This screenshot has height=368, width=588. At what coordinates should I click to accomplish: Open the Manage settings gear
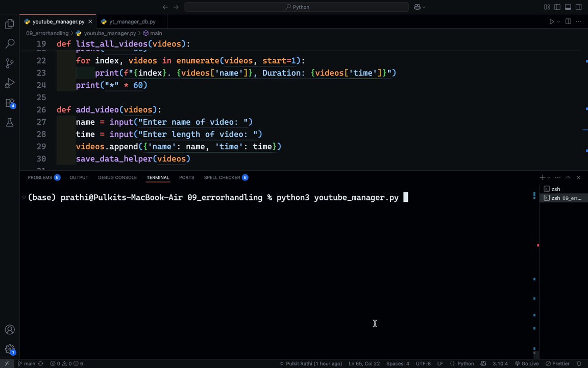coord(10,349)
